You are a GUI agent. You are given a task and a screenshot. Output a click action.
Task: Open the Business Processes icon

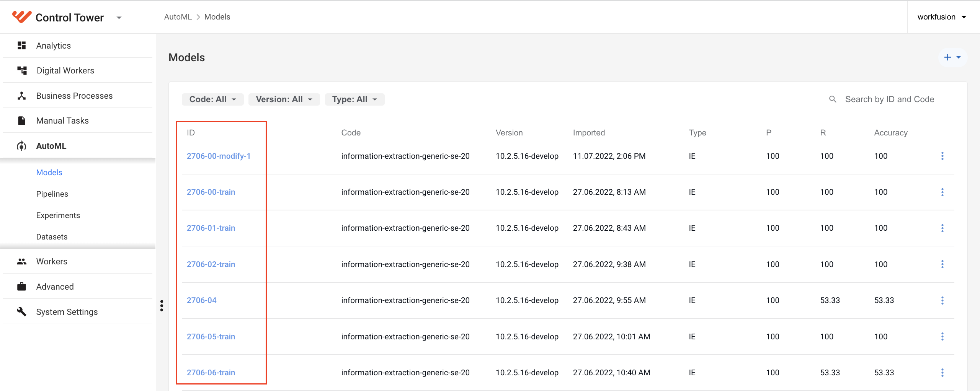21,96
